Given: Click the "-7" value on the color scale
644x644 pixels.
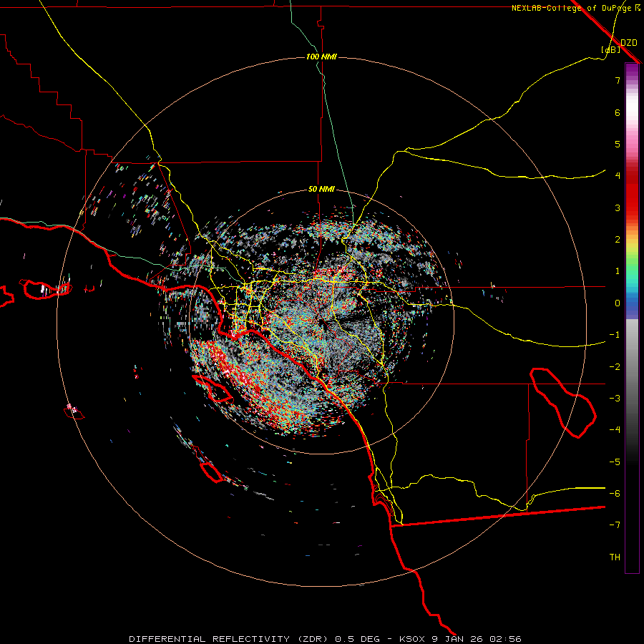Looking at the screenshot, I should (615, 525).
